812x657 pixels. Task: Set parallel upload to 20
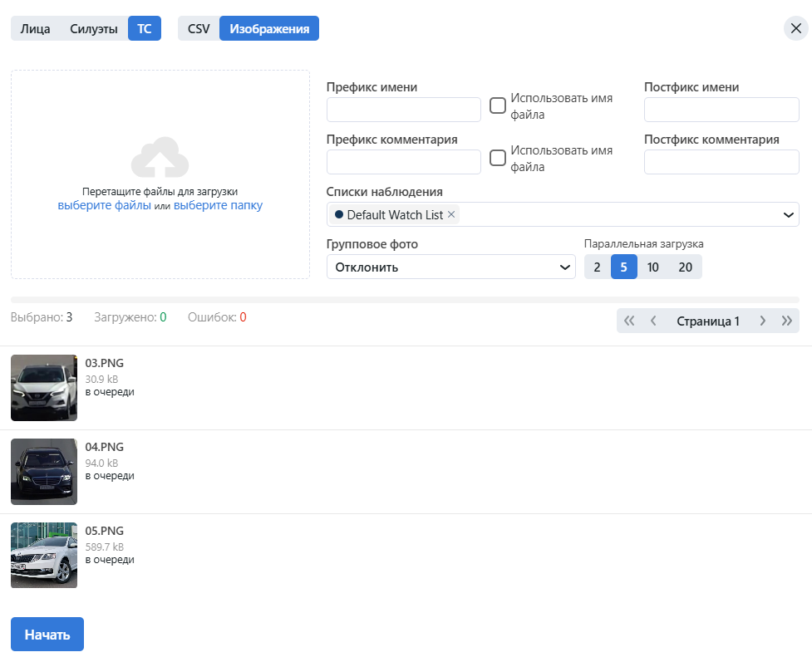(685, 267)
